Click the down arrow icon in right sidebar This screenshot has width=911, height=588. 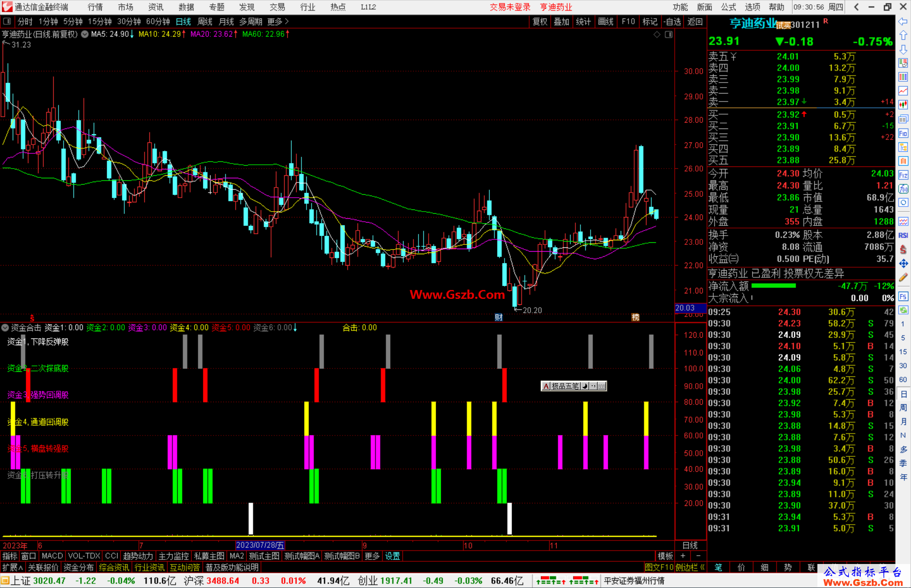coord(903,49)
